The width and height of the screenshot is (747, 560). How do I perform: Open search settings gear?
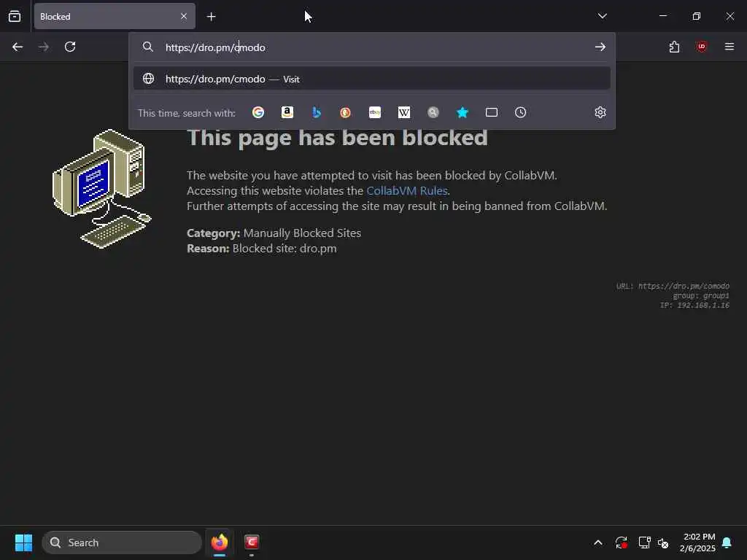click(600, 112)
